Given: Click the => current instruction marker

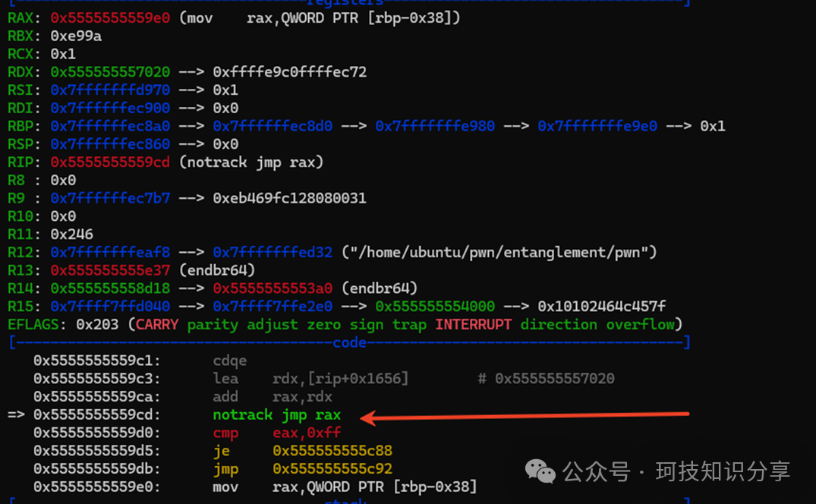Looking at the screenshot, I should [17, 415].
